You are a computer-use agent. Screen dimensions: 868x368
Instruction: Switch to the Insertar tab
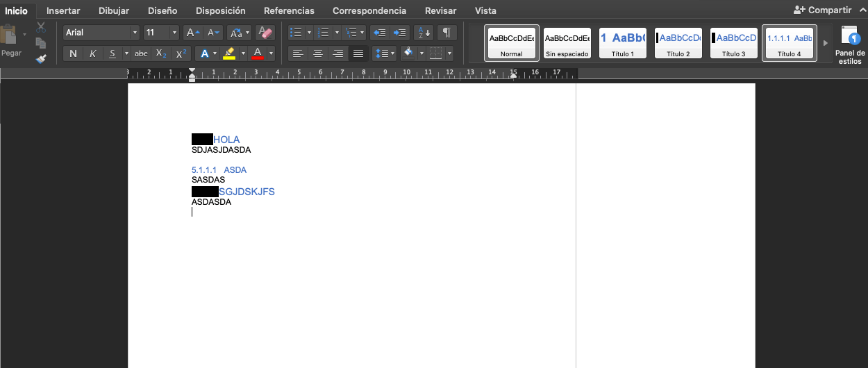point(63,10)
